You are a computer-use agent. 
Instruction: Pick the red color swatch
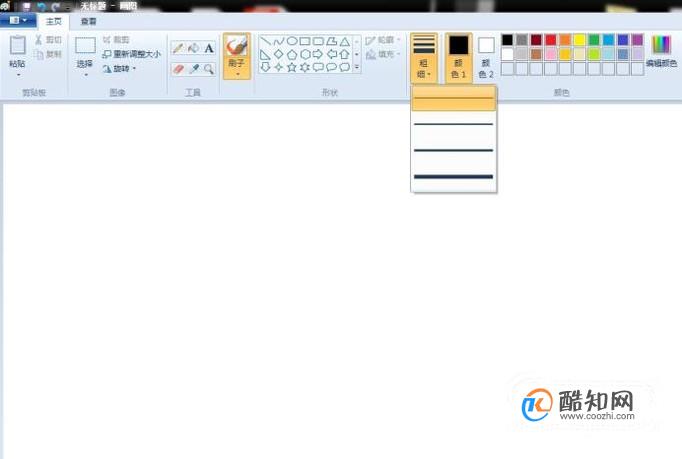pyautogui.click(x=551, y=40)
